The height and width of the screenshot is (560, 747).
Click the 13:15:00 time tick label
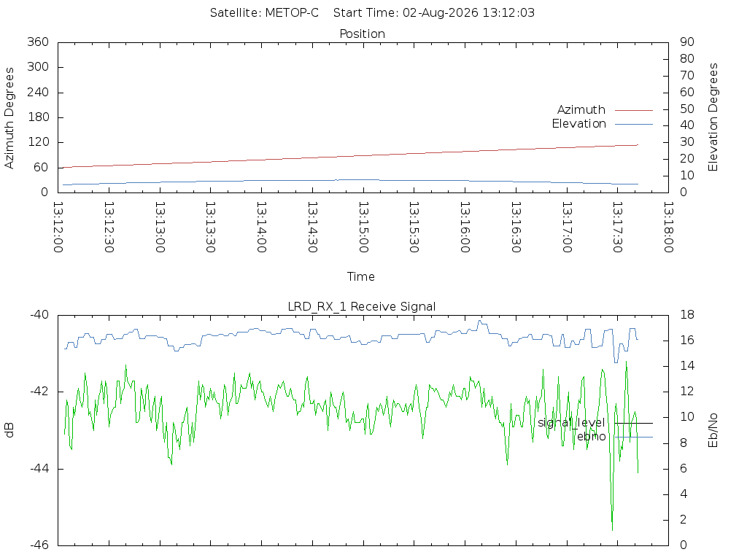pos(363,227)
